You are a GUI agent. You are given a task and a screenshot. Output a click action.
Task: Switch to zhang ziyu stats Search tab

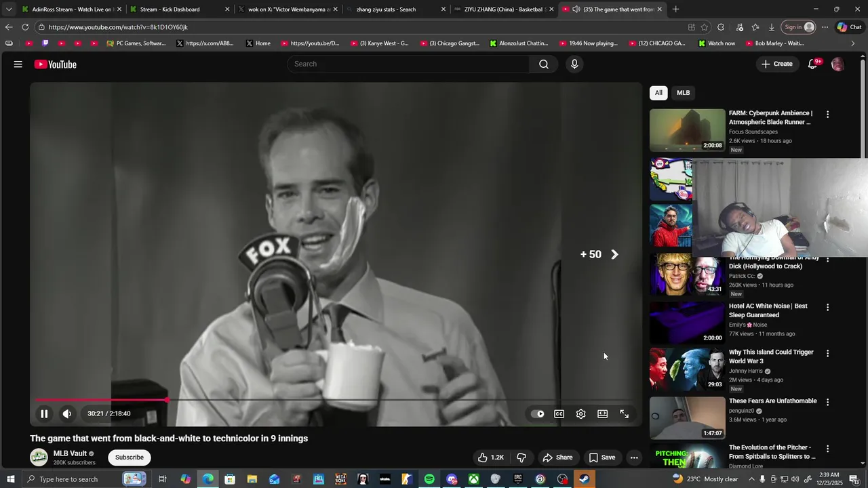click(x=395, y=9)
